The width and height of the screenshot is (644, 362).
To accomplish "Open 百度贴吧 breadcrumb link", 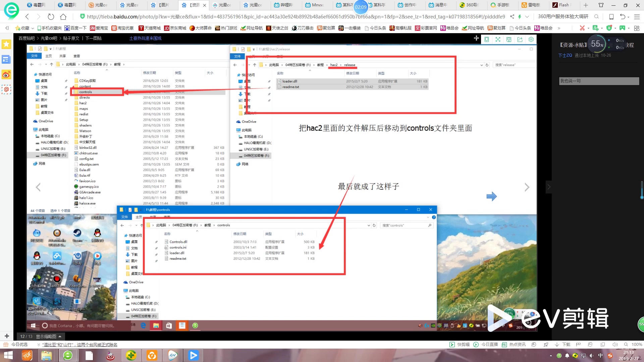I will (26, 38).
